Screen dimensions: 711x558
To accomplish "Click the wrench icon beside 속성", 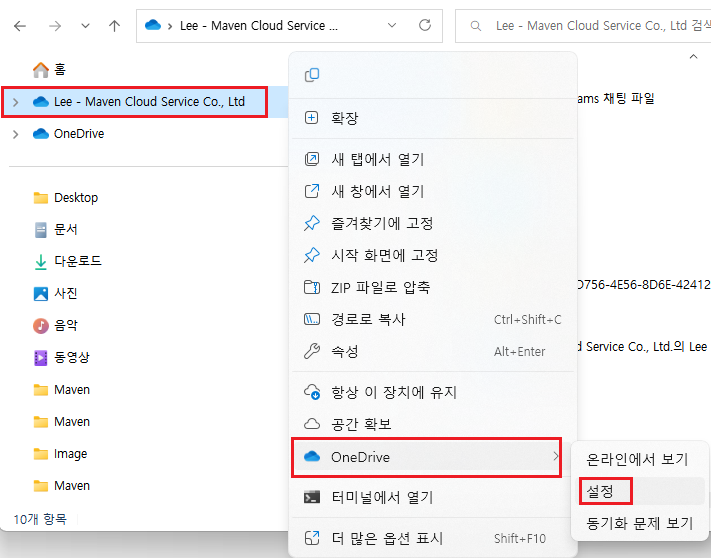I will point(312,351).
